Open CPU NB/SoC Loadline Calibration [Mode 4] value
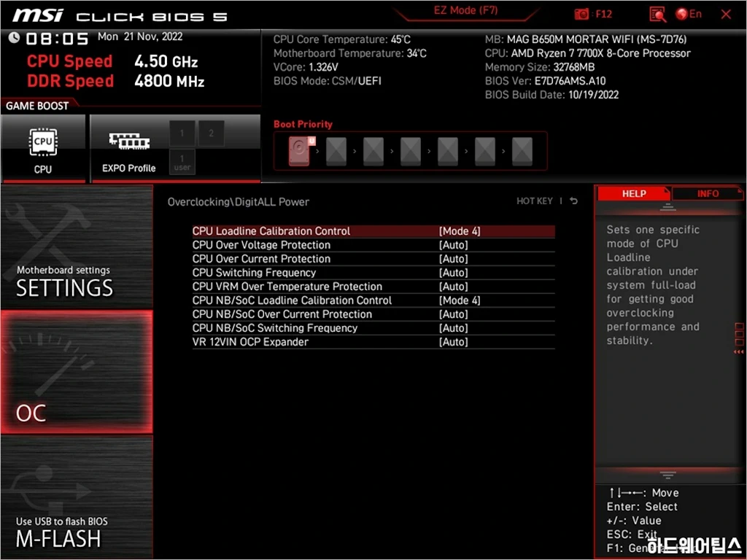Image resolution: width=747 pixels, height=560 pixels. tap(460, 300)
